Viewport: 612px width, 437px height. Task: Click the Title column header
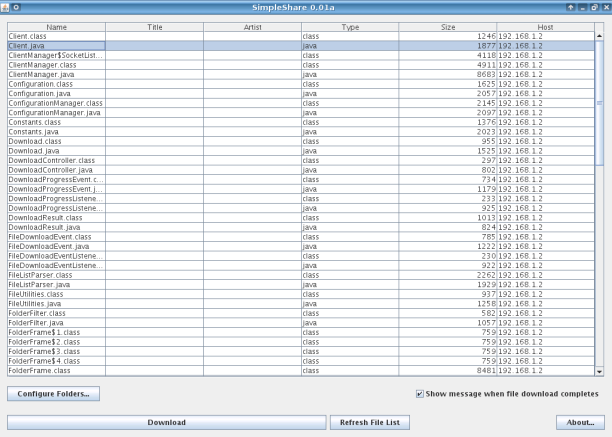(155, 27)
